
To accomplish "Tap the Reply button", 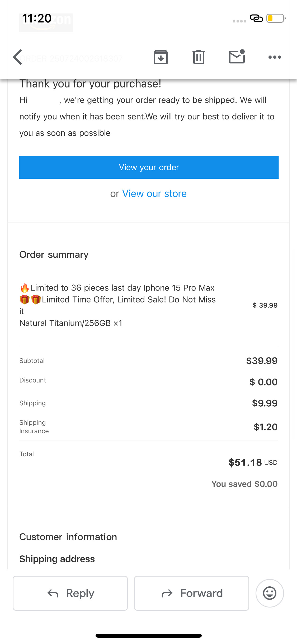I will tap(70, 593).
